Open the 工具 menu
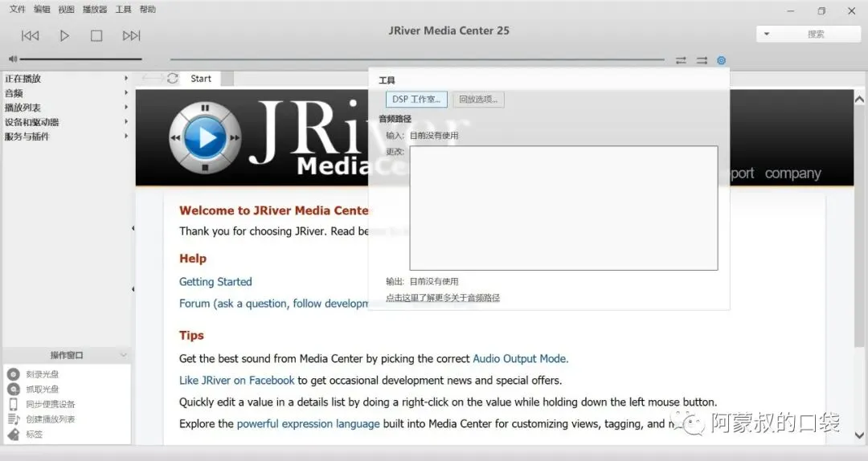Viewport: 868px width, 461px height. point(123,10)
